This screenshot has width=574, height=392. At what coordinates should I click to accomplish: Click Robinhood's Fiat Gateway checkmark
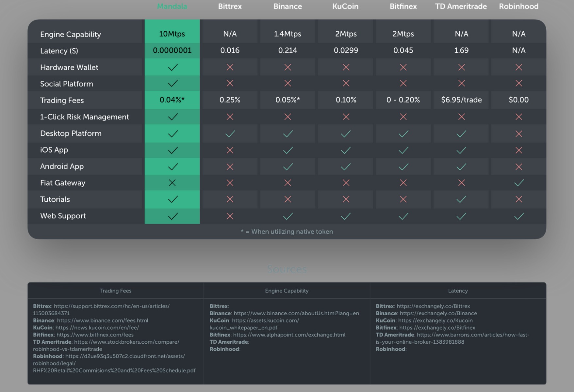tap(519, 183)
